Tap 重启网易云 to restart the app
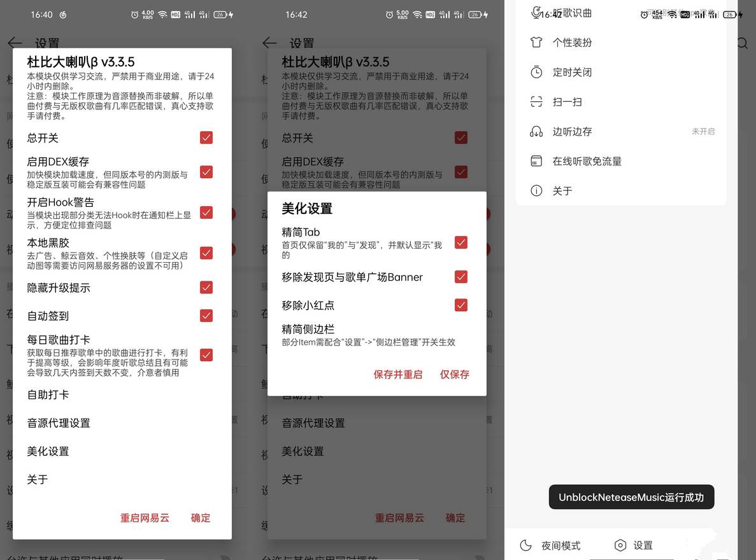Image resolution: width=756 pixels, height=560 pixels. click(145, 517)
